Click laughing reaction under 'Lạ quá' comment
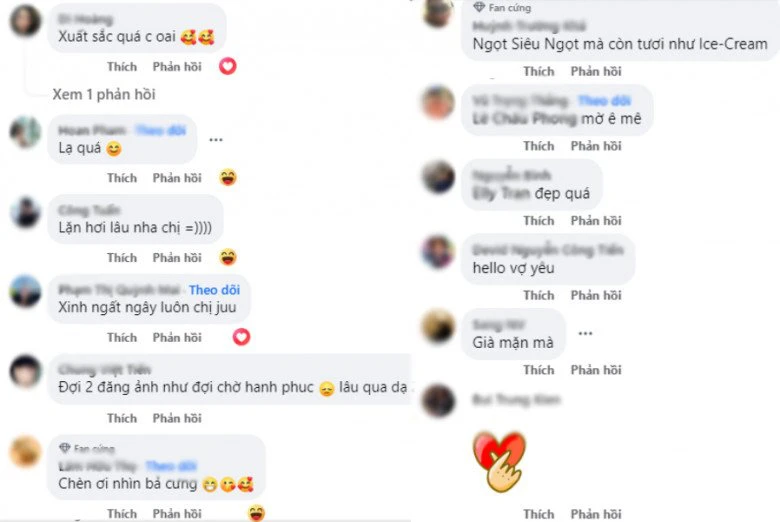This screenshot has width=780, height=522. click(x=228, y=178)
